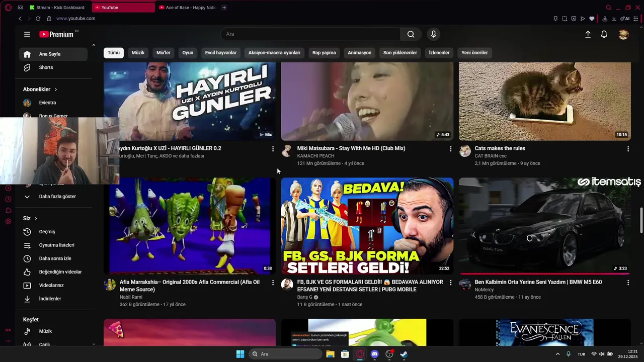Show hidden system tray icons chevron

pyautogui.click(x=557, y=354)
